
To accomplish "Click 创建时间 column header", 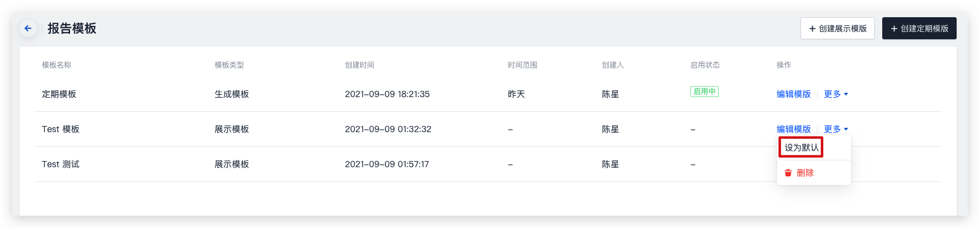I will (360, 65).
